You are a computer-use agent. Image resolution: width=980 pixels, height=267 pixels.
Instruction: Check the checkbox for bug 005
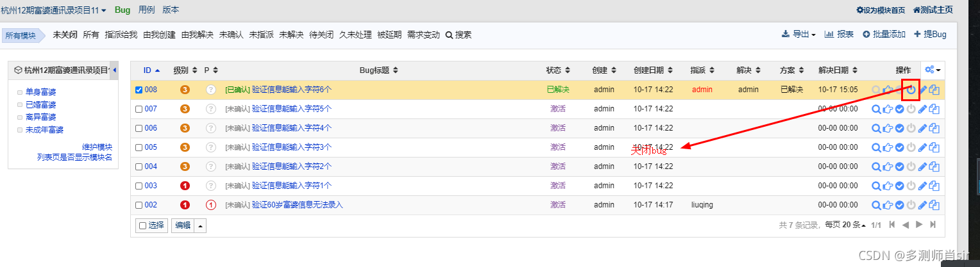[x=139, y=147]
